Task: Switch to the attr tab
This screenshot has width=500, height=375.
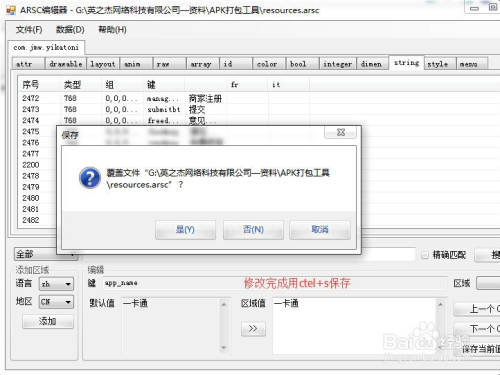Action: click(x=28, y=64)
